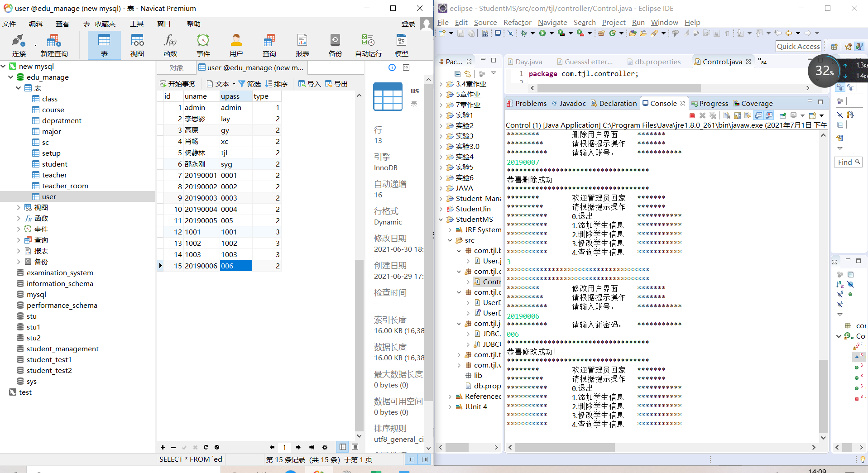Terminate the running console program
Viewport: 868px width, 473px height.
coord(692,115)
